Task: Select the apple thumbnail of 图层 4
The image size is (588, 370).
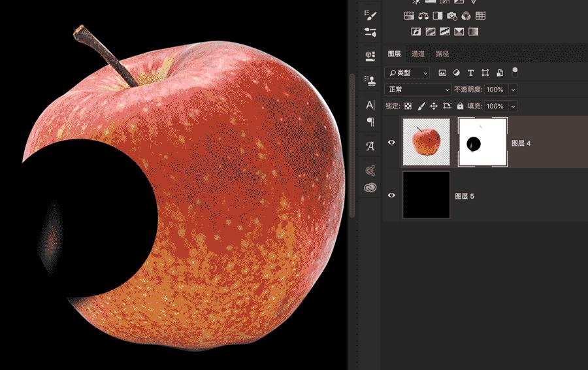Action: point(427,142)
